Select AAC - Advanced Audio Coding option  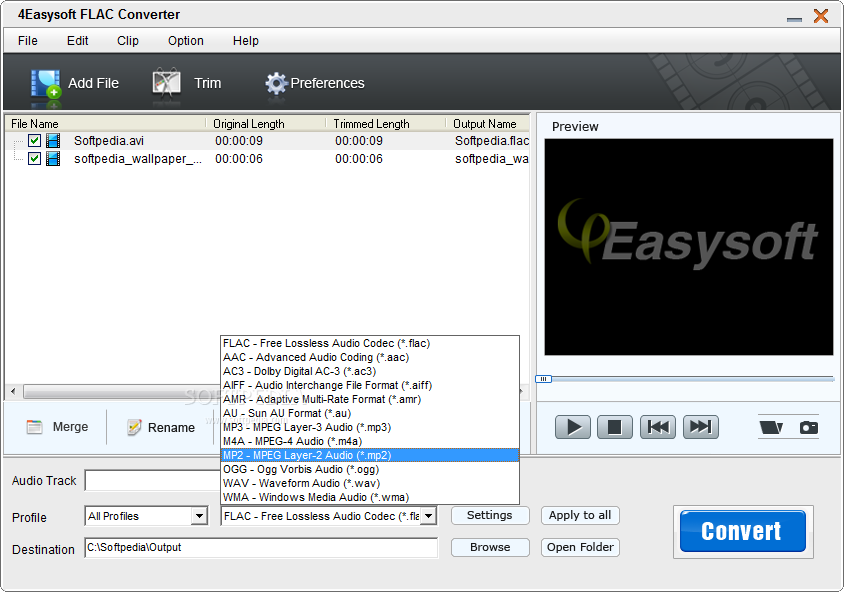click(x=370, y=357)
